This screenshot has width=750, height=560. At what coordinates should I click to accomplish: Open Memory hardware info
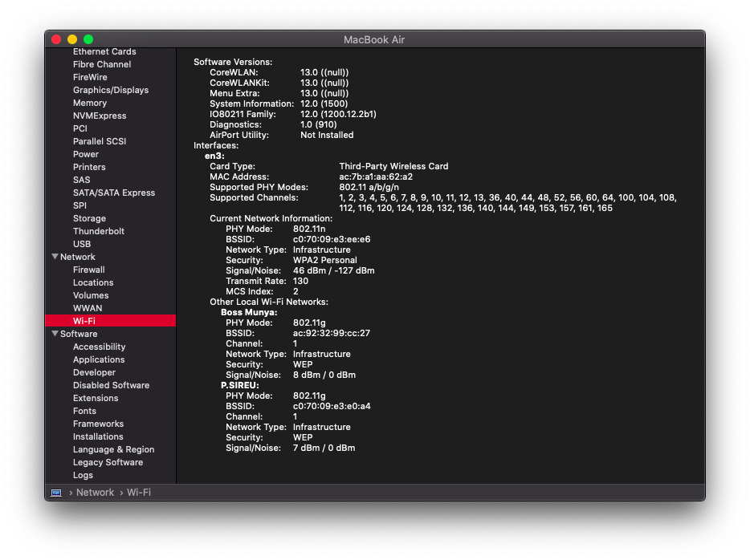tap(89, 103)
